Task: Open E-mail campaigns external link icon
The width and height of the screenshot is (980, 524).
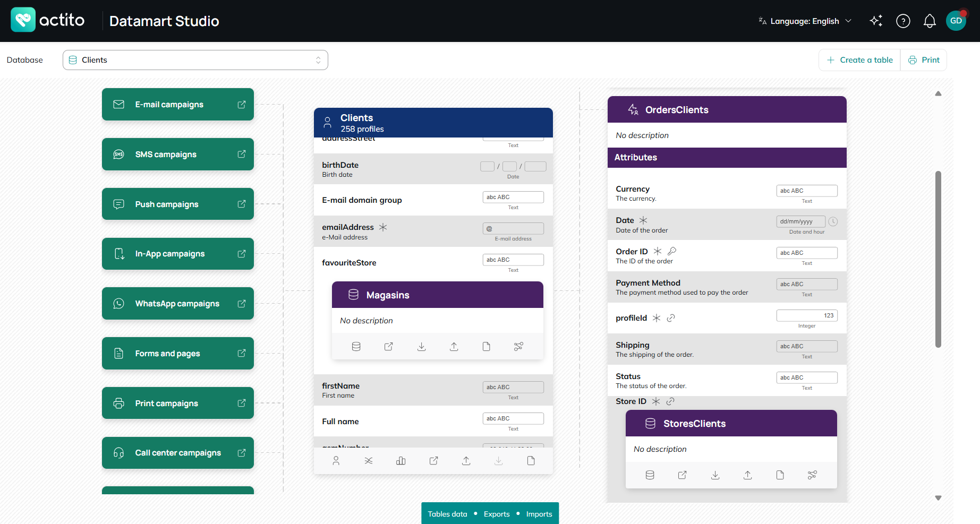Action: [242, 105]
